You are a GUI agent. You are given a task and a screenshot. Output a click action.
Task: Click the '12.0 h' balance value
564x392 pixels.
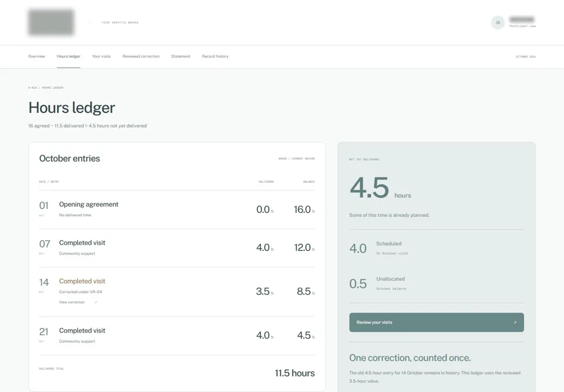pyautogui.click(x=304, y=247)
